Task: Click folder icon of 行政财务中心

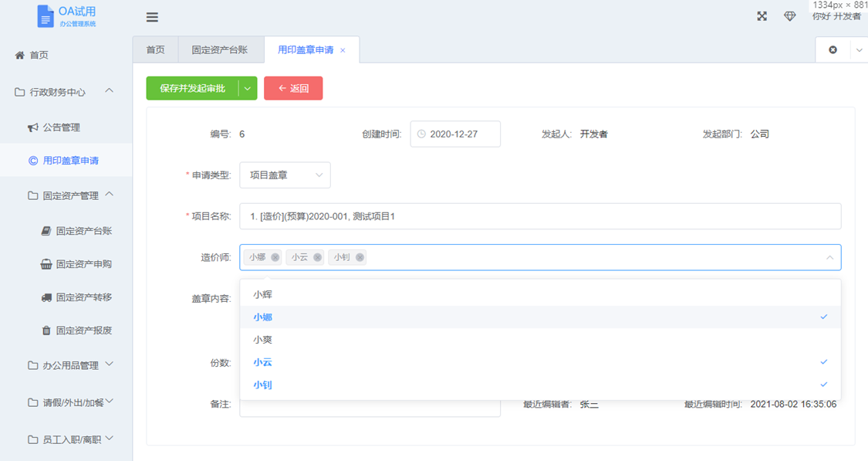Action: point(19,92)
